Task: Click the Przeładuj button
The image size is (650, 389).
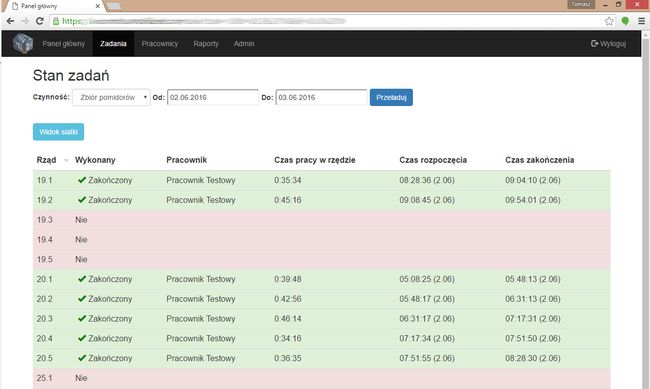Action: (x=391, y=97)
